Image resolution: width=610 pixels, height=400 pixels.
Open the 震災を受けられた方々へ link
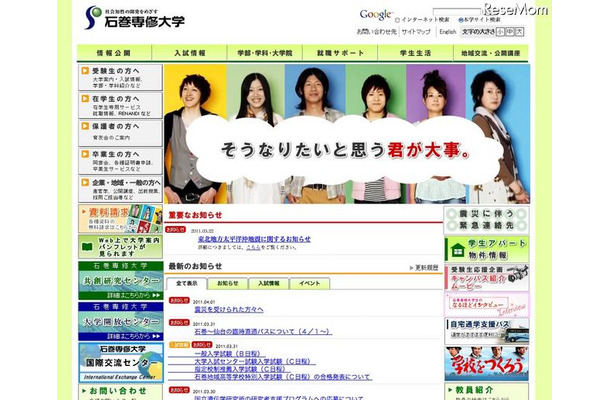pyautogui.click(x=229, y=310)
